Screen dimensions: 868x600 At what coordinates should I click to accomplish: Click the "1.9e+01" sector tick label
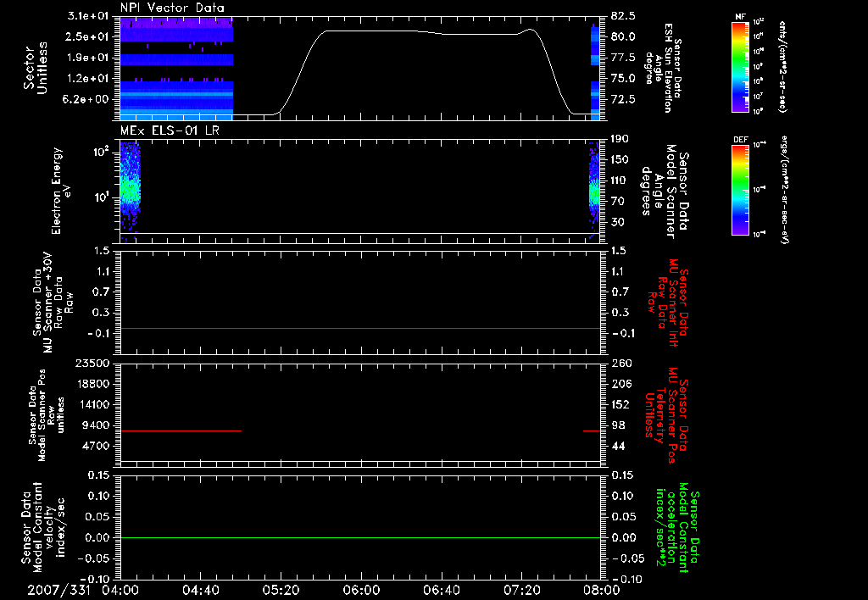click(x=87, y=58)
